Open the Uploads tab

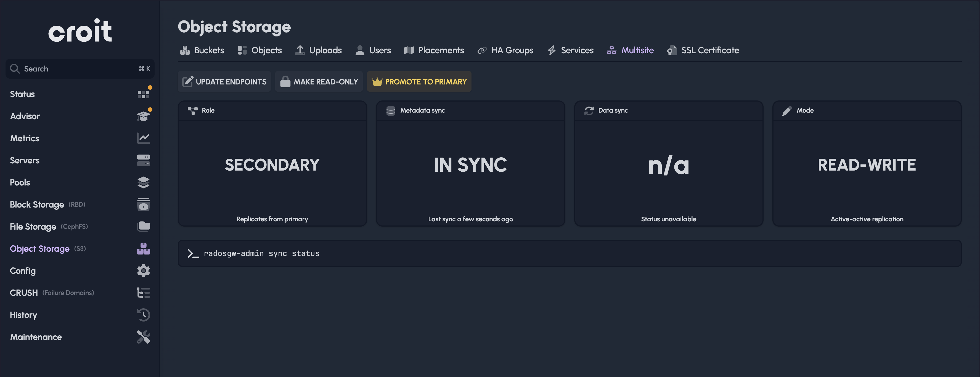click(318, 50)
